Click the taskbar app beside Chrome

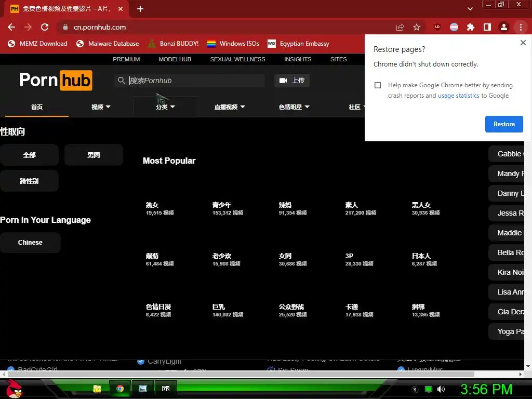[143, 389]
